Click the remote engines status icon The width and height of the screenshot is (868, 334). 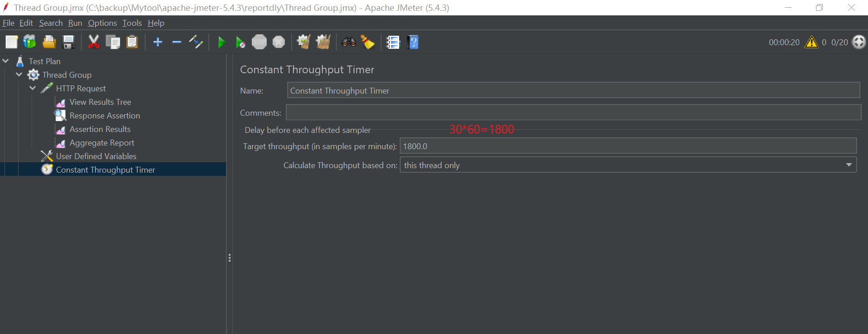point(859,42)
